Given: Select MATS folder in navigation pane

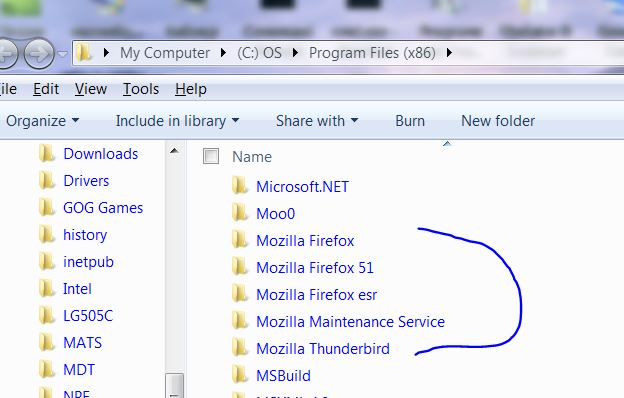Looking at the screenshot, I should 82,343.
